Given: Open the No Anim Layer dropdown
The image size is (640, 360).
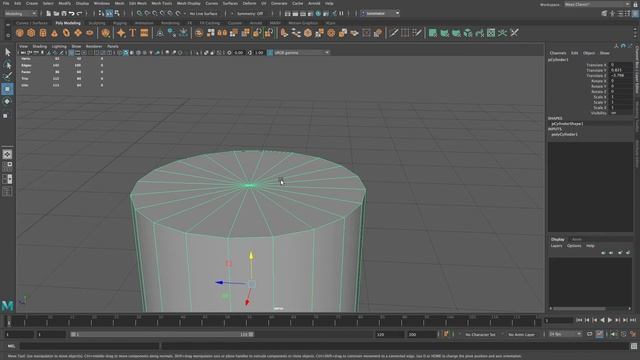Looking at the screenshot, I should [522, 334].
